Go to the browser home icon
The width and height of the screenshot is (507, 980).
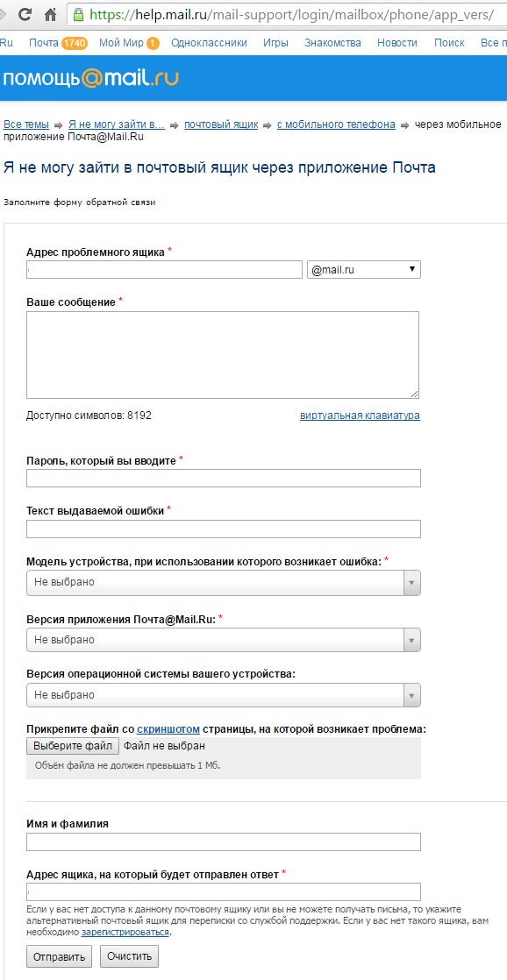pos(51,13)
